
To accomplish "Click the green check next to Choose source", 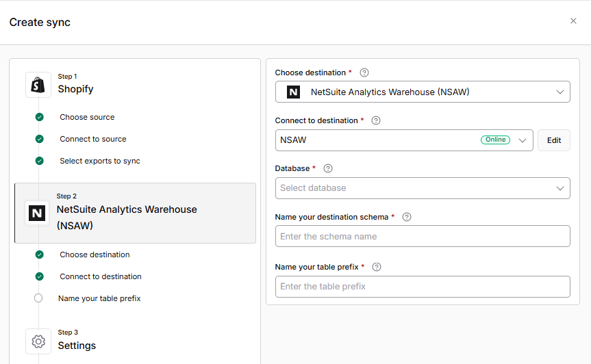I will coord(39,117).
